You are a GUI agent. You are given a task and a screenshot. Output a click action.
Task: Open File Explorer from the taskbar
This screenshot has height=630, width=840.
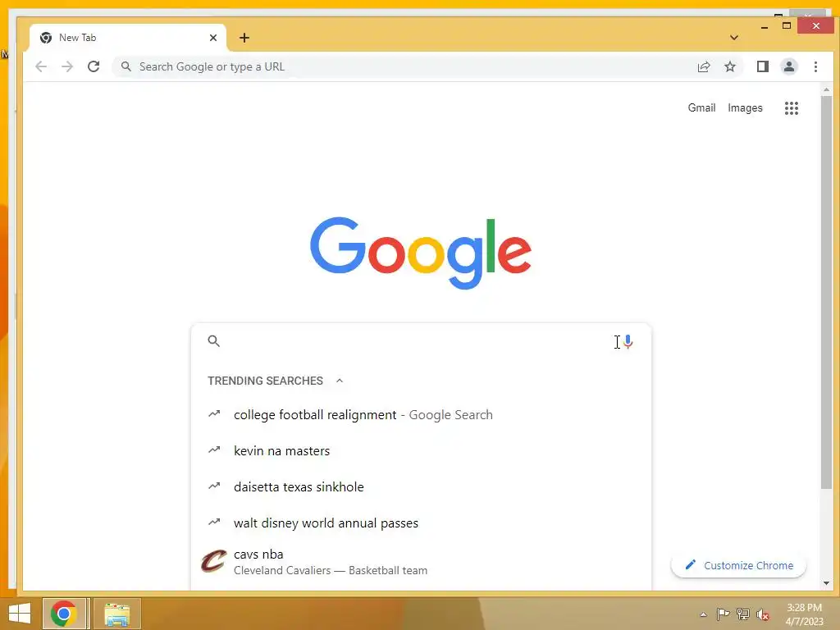click(116, 614)
